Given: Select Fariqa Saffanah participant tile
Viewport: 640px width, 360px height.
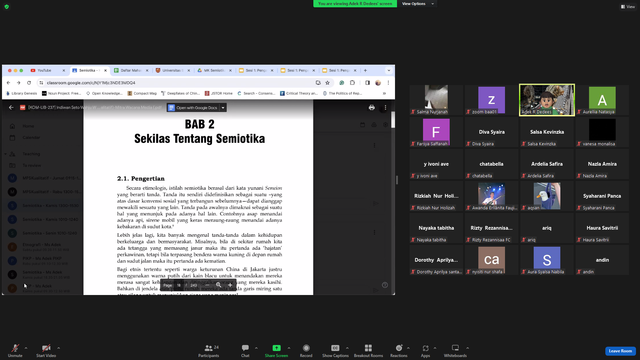Looking at the screenshot, I should (x=436, y=132).
